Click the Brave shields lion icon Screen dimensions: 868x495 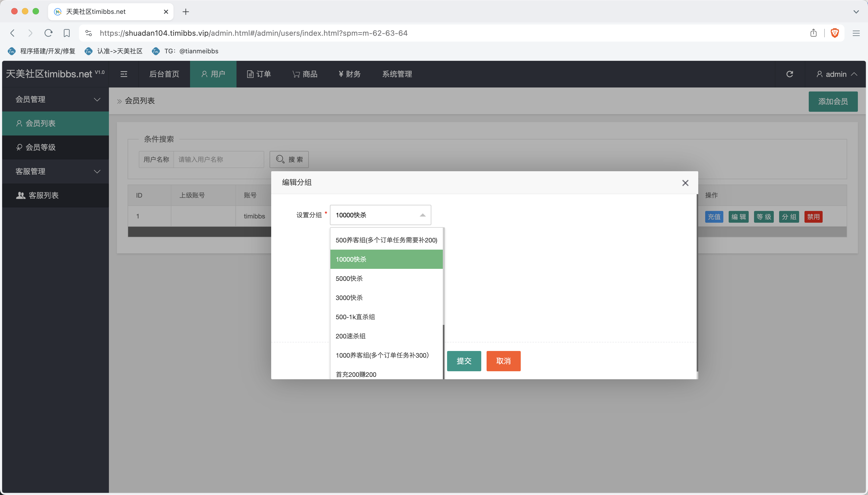pos(834,33)
